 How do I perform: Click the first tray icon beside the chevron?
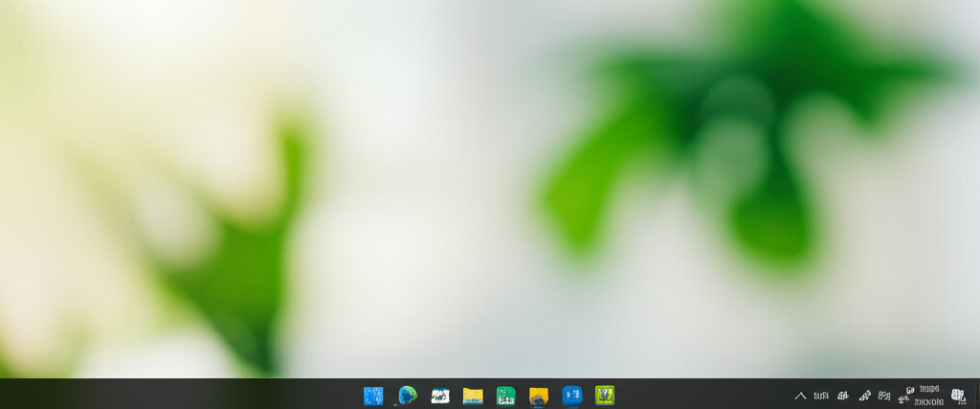pyautogui.click(x=821, y=396)
